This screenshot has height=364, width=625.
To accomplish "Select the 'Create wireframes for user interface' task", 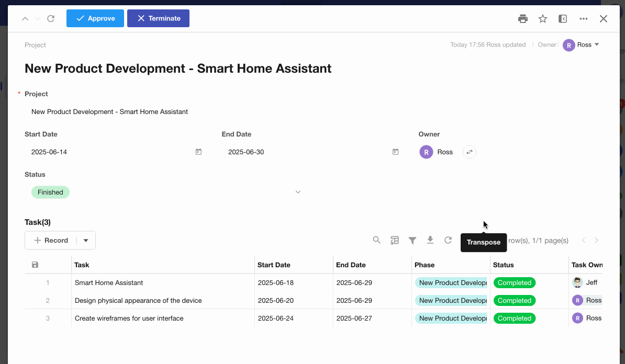I will click(129, 318).
